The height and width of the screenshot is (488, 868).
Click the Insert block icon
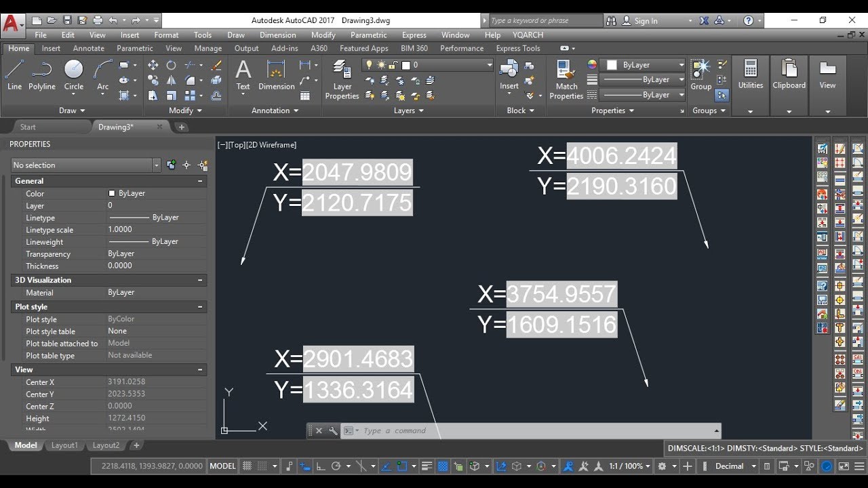coord(509,75)
